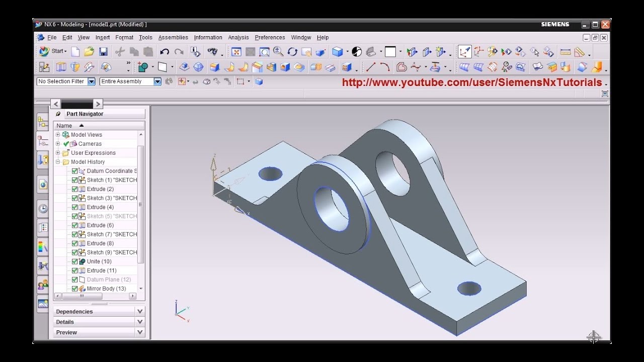Fit the view to window
The width and height of the screenshot is (644, 362).
(236, 51)
